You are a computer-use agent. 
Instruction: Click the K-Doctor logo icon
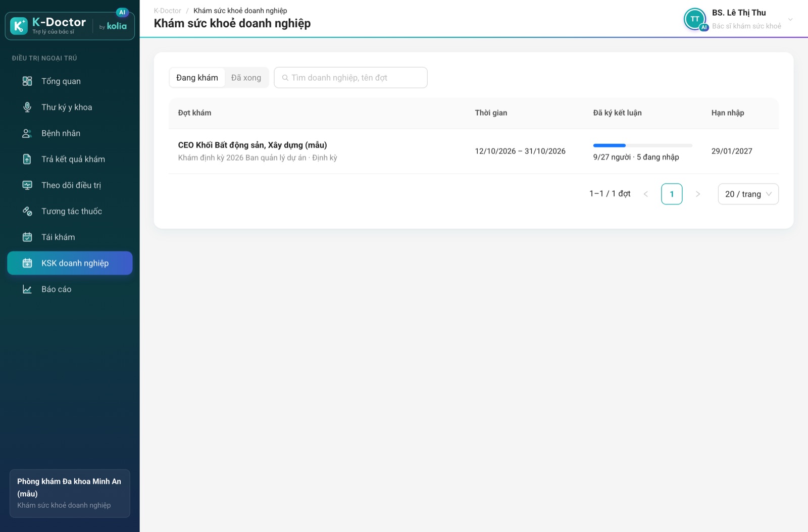coord(19,26)
